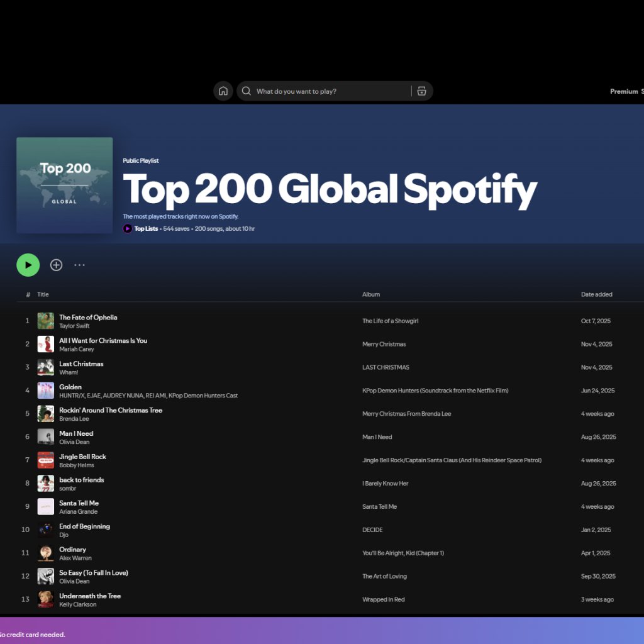Click the Top 200 Global playlist cover art
Screen dimensions: 644x644
click(65, 185)
